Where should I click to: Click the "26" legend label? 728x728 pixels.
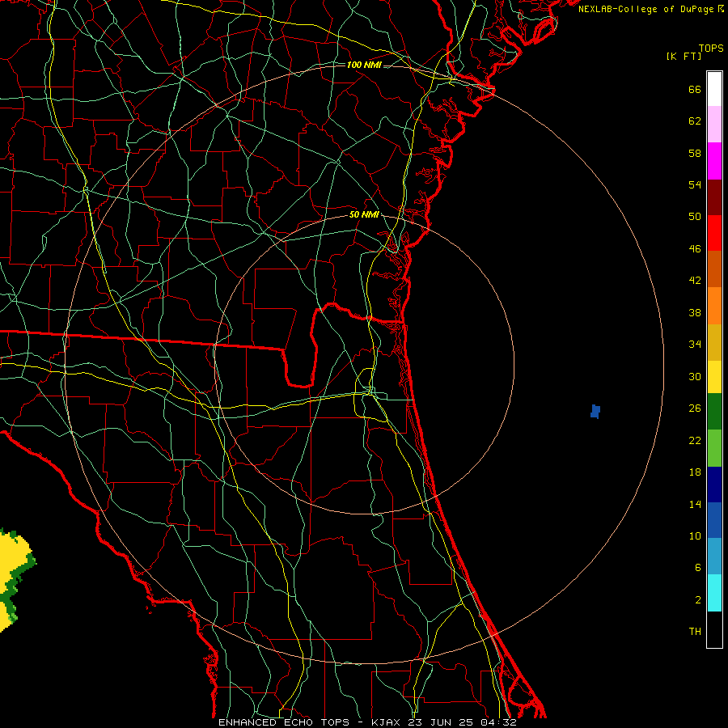[695, 408]
